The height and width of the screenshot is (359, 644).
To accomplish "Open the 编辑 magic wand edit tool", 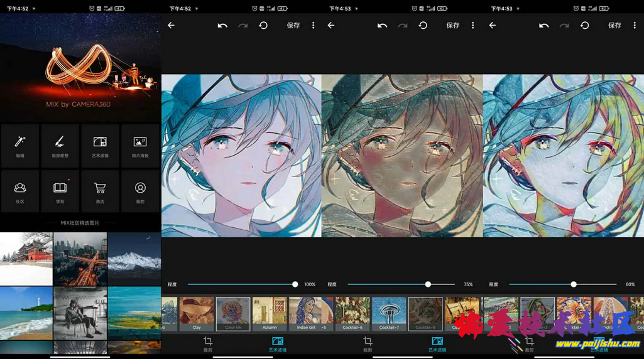I will point(20,145).
